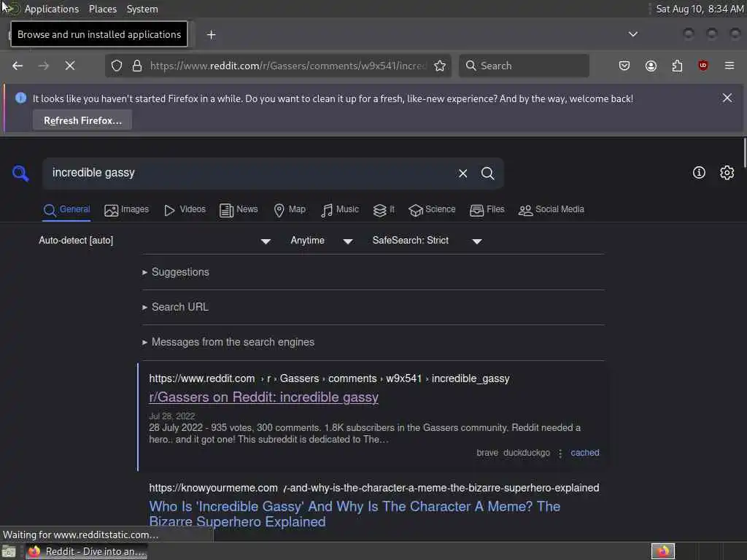Open the Firefox account icon

pyautogui.click(x=651, y=66)
